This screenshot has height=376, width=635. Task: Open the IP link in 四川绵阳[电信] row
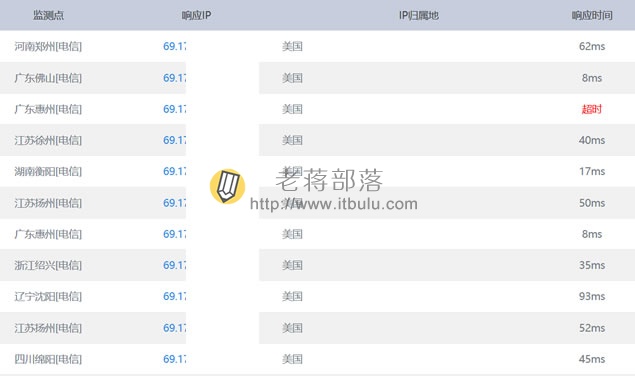[175, 359]
